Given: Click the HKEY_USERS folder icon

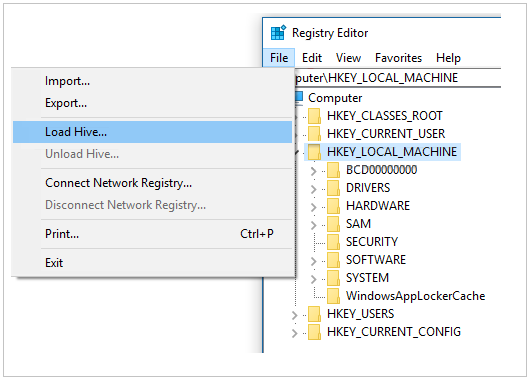Looking at the screenshot, I should (315, 314).
